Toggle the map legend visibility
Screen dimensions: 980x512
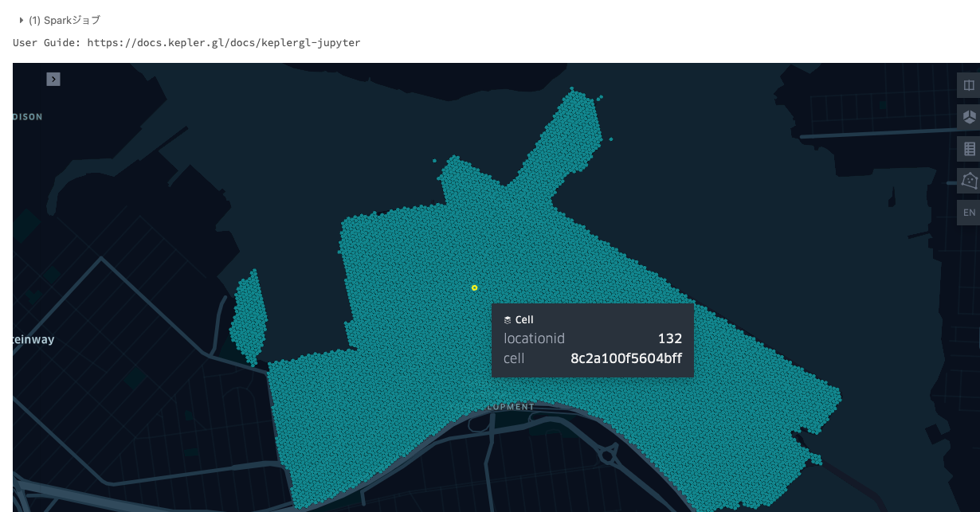(x=969, y=149)
